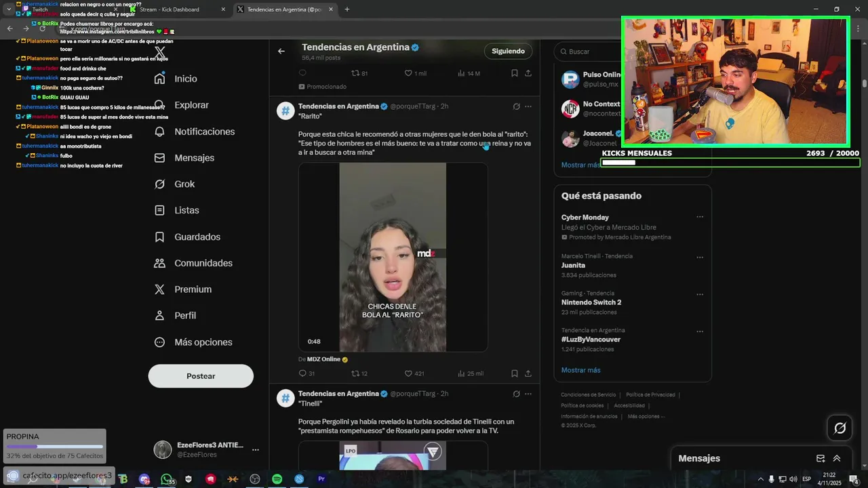Open account menu dots beside EzeeFlores3
Viewport: 868px width, 488px height.
(256, 449)
